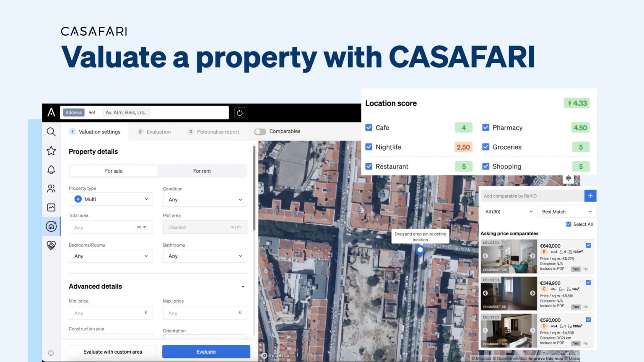Click the info icon at sidebar bottom
This screenshot has width=644, height=362.
[51, 353]
